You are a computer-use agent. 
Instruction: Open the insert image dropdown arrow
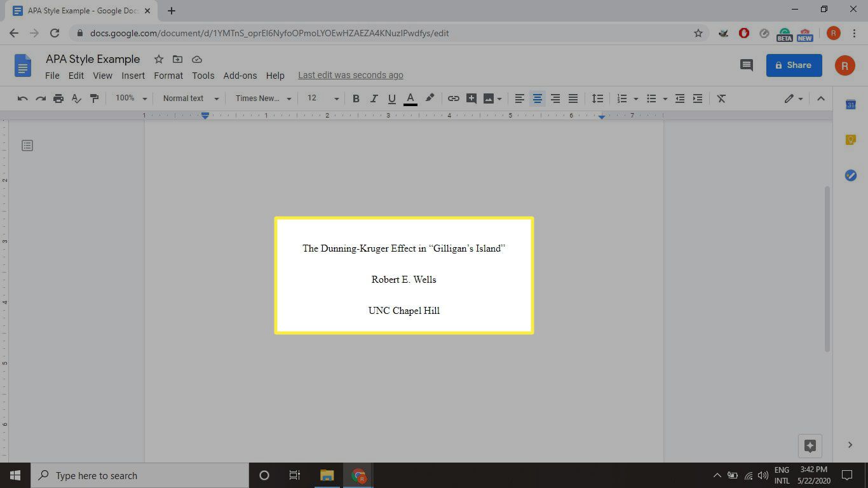[499, 98]
